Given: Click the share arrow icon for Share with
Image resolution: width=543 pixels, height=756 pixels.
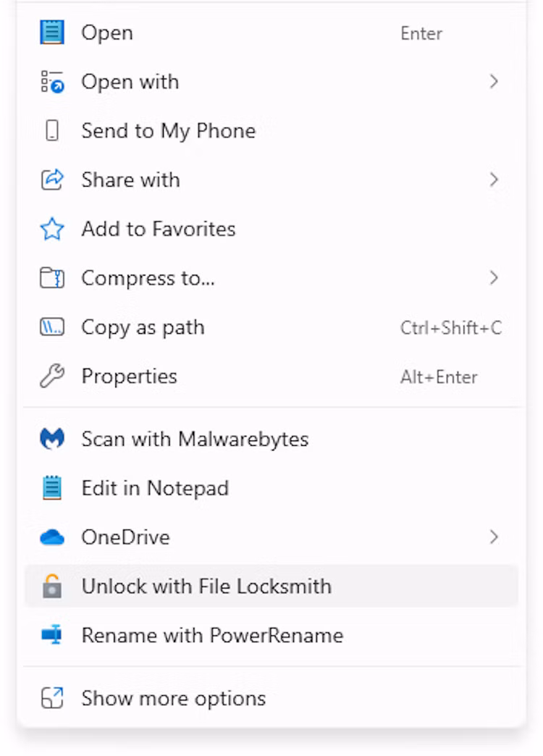Looking at the screenshot, I should 51,180.
